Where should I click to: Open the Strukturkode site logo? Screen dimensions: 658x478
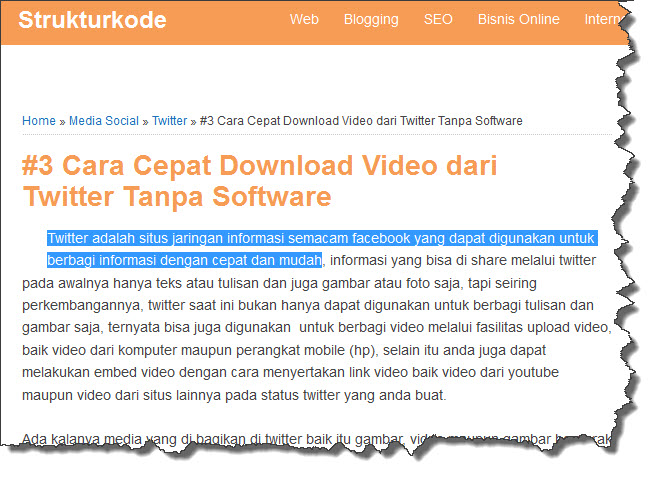(x=92, y=20)
